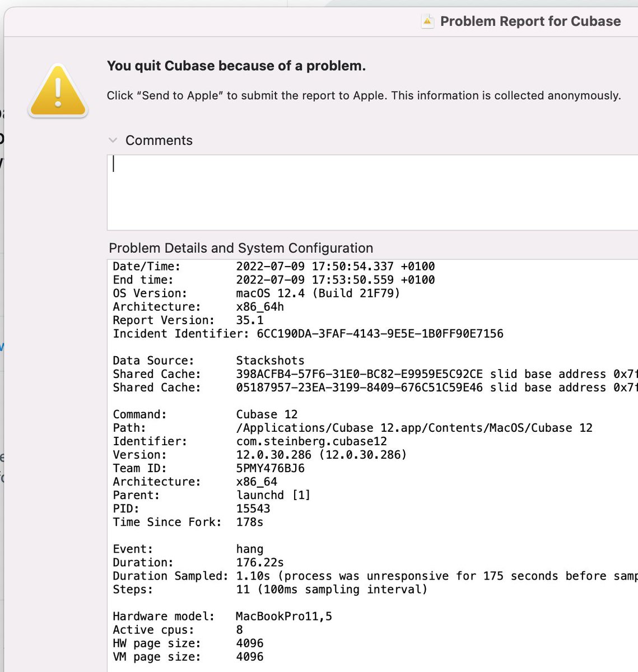Click the Incident Identifier 6CC190DA line
The width and height of the screenshot is (638, 672).
coord(308,334)
